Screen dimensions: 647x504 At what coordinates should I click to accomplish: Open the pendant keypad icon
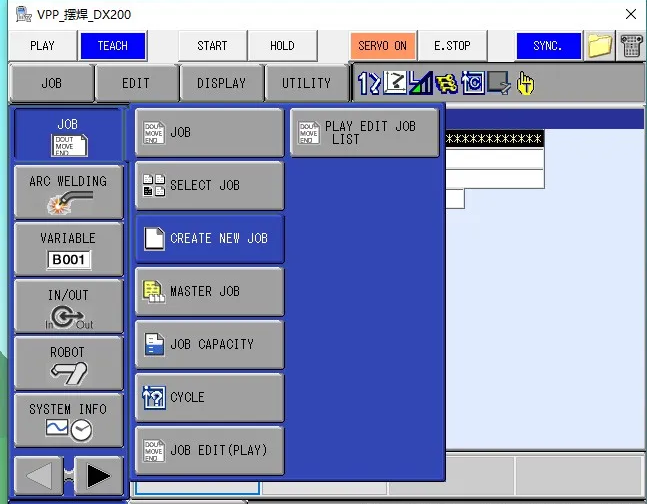tap(632, 45)
